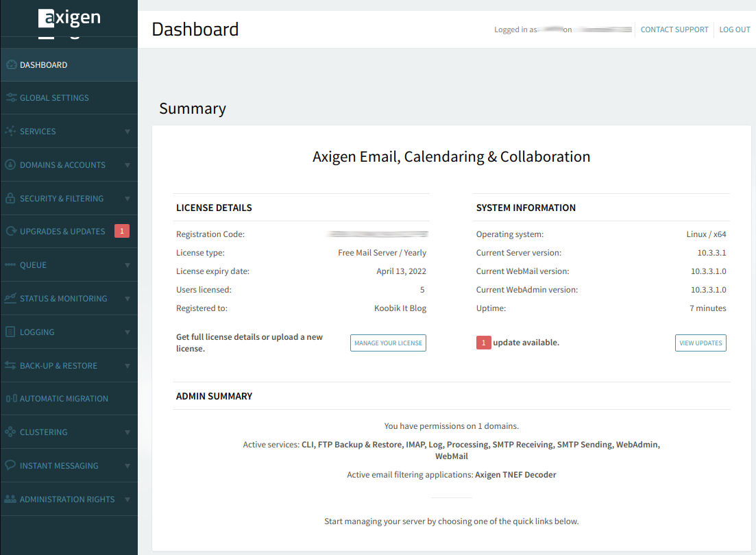Click the Axigen logo
The height and width of the screenshot is (555, 756).
tap(69, 18)
